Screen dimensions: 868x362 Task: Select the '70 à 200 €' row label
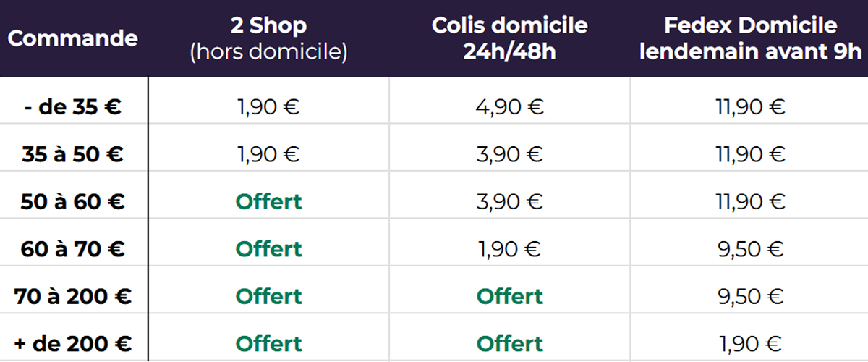[72, 296]
